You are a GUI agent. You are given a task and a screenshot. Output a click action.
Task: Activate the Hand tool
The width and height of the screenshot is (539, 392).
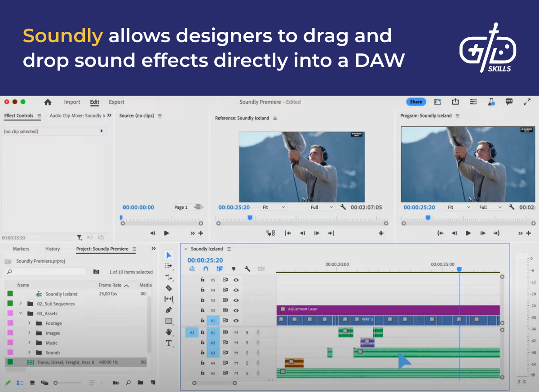click(169, 332)
